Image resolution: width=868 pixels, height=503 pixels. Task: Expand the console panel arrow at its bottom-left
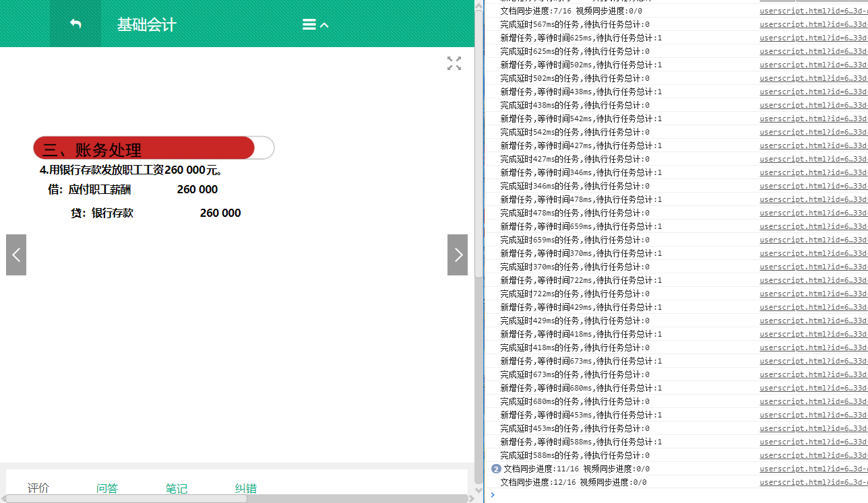[492, 495]
